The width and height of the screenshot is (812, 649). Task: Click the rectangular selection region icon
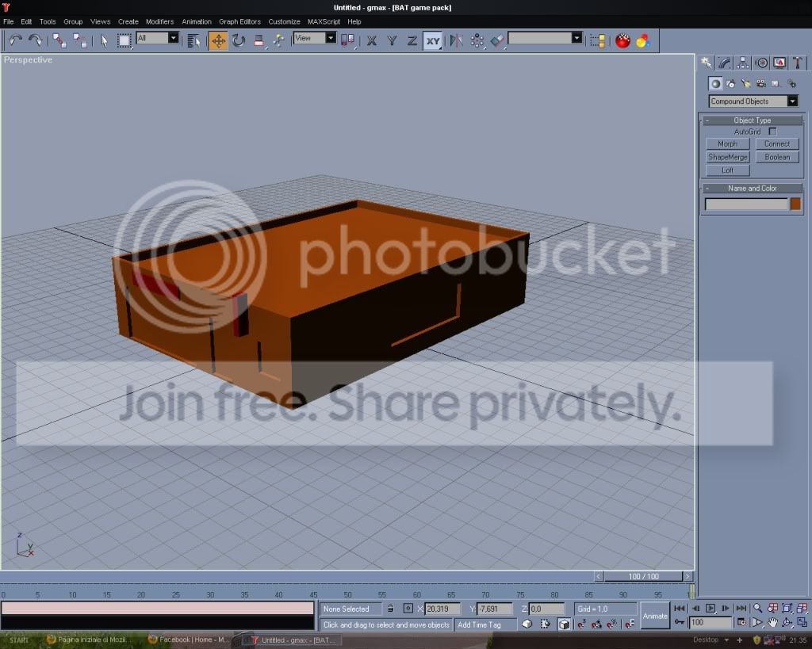pos(124,40)
